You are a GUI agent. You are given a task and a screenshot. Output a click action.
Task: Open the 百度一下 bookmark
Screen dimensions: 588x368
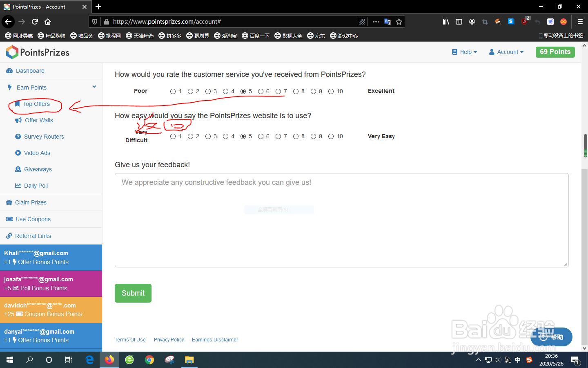pos(256,36)
